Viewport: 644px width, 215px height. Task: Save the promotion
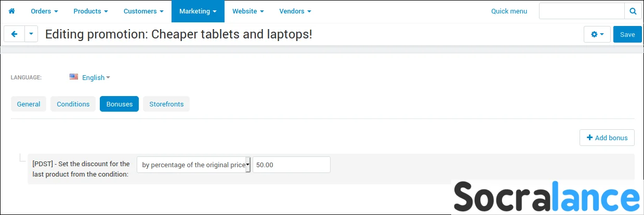[627, 34]
